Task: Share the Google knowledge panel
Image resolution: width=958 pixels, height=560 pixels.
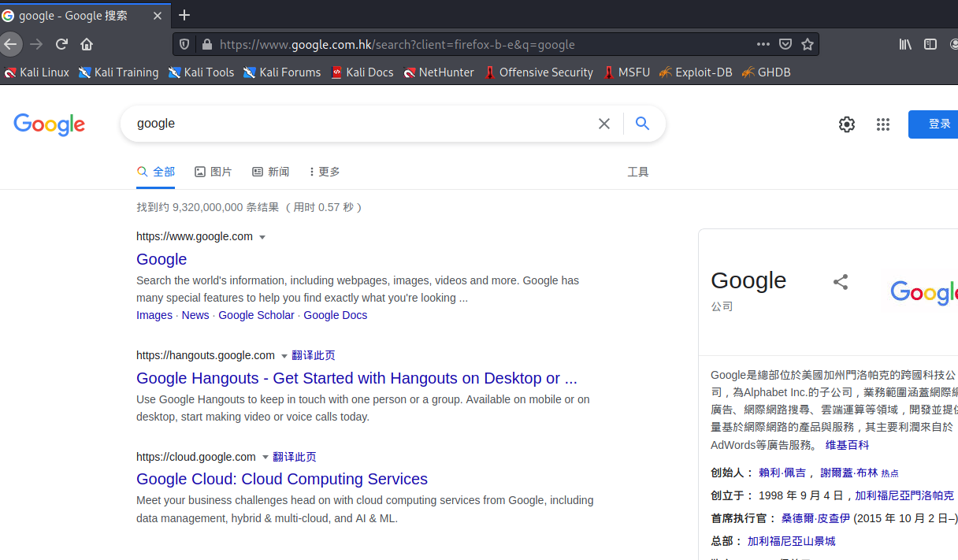Action: pos(841,282)
